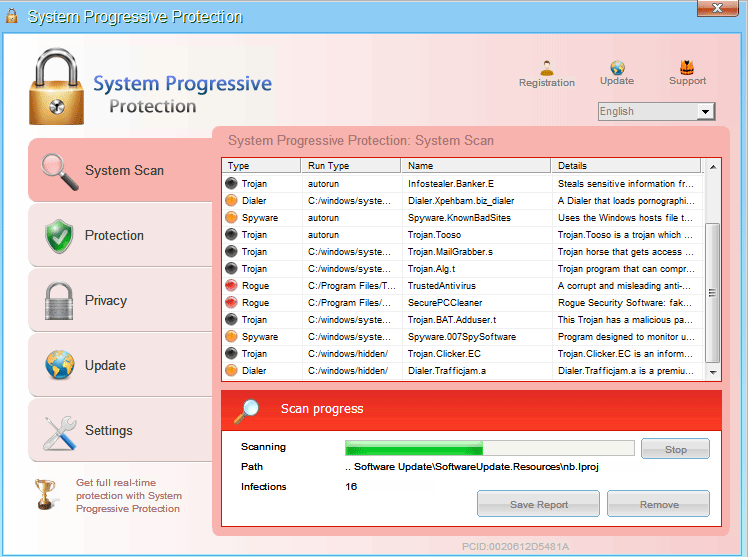Open the English language dropdown

656,111
